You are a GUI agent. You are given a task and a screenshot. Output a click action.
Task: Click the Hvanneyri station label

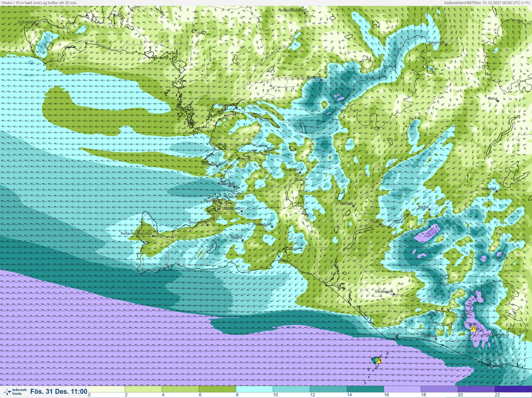[x=228, y=105]
